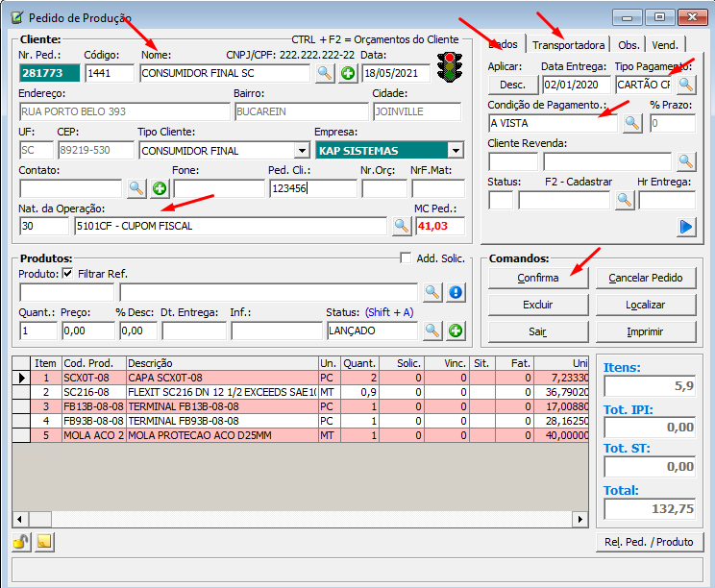Click green plus icon beside Contato field
Viewport: 715px width, 588px height.
[x=160, y=188]
